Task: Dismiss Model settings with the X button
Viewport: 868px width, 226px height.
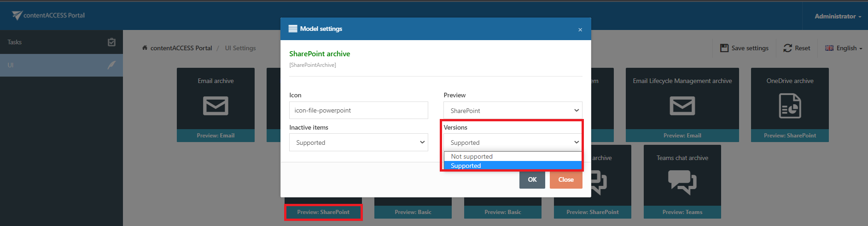Action: pos(580,30)
